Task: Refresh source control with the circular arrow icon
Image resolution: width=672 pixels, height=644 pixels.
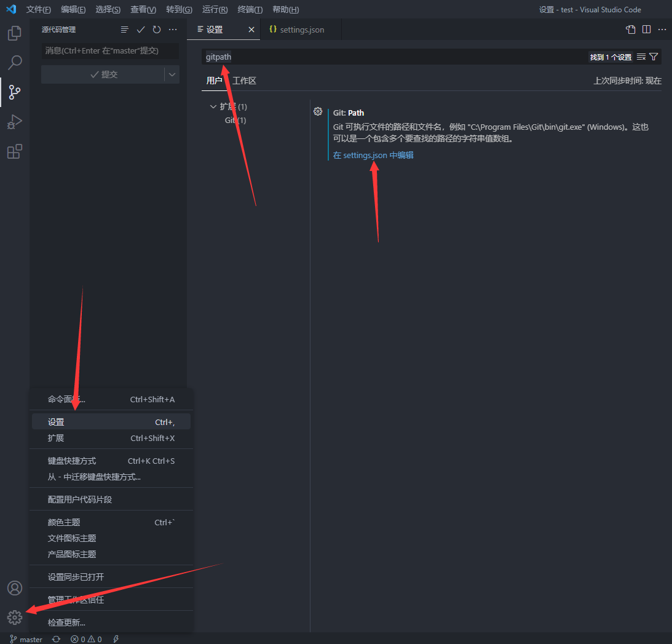Action: pos(157,30)
